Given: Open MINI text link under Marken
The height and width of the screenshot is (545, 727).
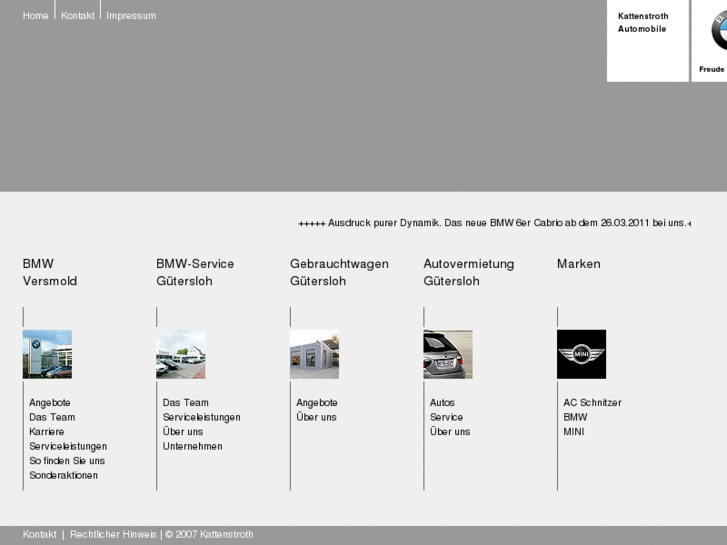Looking at the screenshot, I should [574, 432].
